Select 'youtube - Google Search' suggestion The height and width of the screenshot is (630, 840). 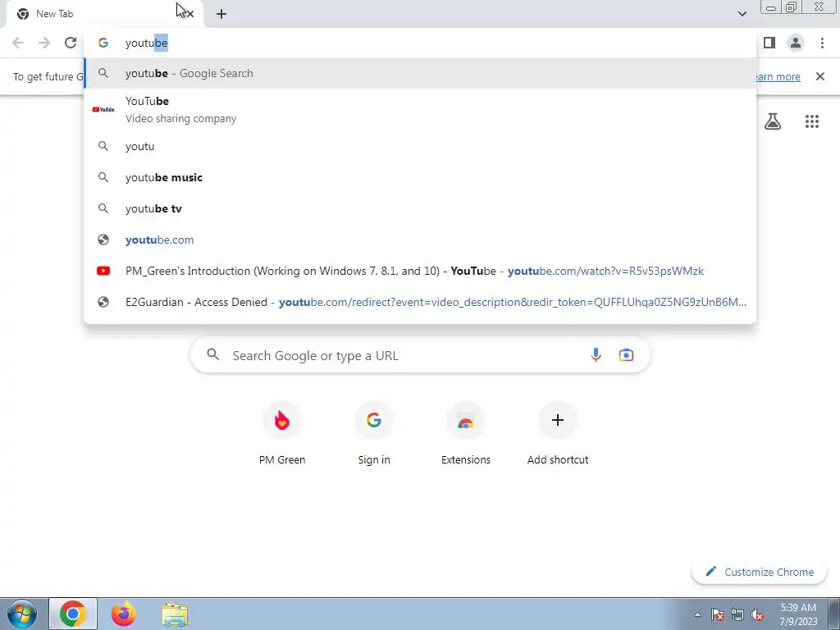tap(420, 73)
